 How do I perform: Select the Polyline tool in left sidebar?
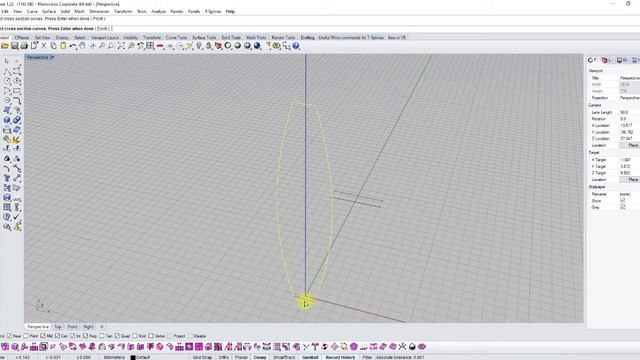coord(7,71)
